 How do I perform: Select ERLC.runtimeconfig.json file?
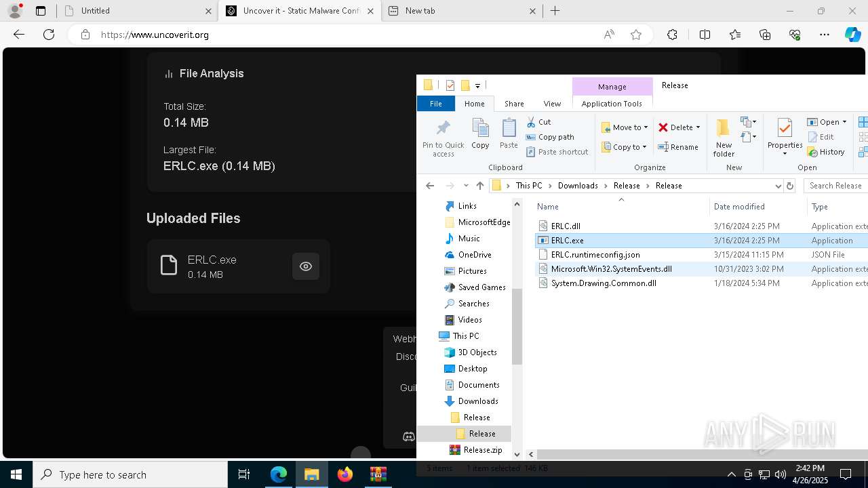[x=595, y=255]
